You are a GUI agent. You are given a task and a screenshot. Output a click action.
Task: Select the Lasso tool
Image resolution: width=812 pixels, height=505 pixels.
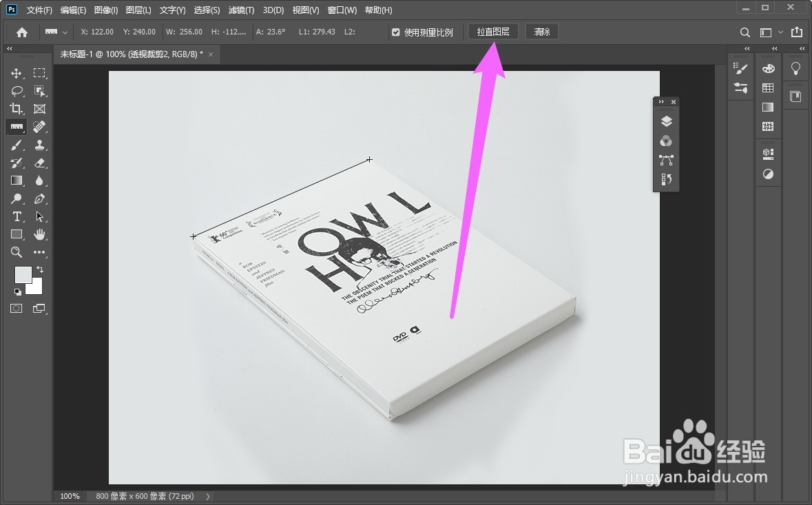[x=17, y=91]
